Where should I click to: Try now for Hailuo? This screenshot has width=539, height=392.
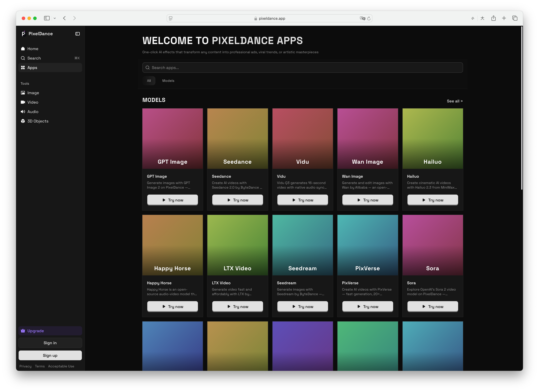(433, 200)
